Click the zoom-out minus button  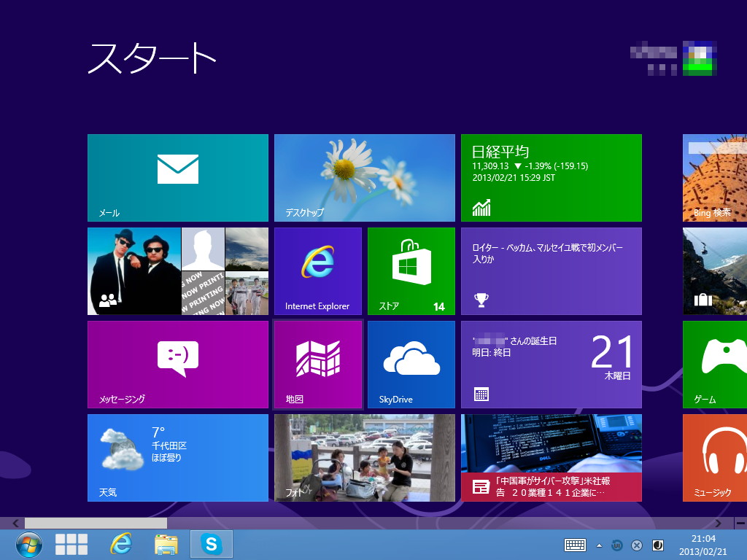pyautogui.click(x=740, y=523)
